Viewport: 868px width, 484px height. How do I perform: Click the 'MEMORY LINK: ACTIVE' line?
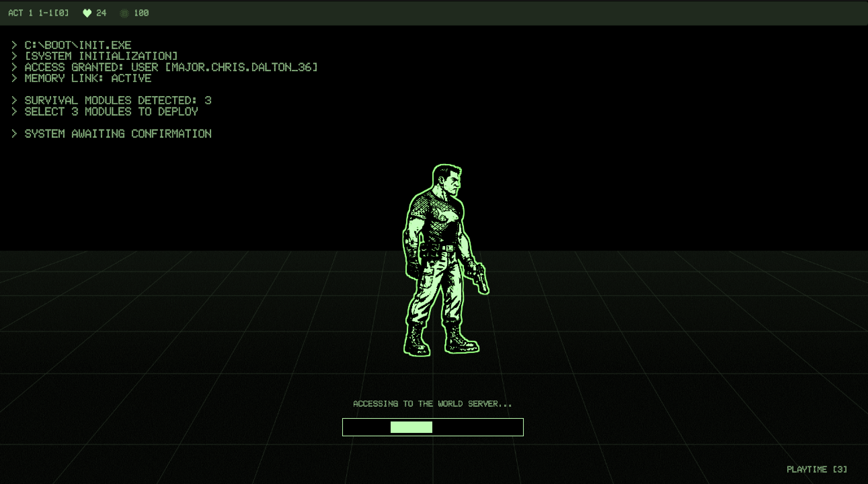coord(88,78)
